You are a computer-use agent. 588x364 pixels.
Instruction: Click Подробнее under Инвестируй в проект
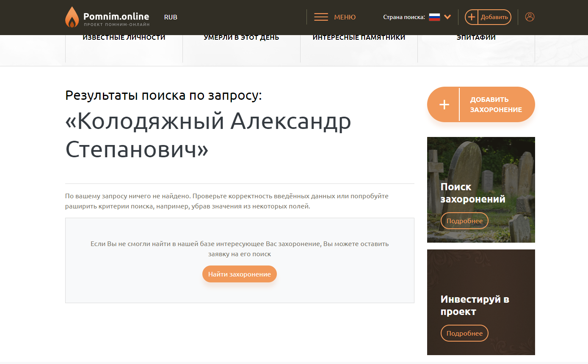[x=464, y=333]
